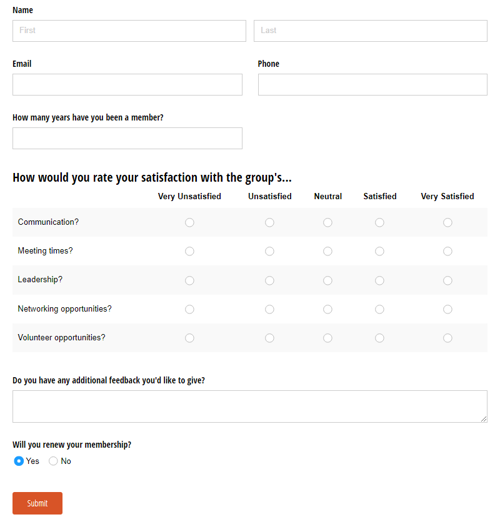Select No for membership renewal
Viewport: 500px width, 527px height.
[53, 461]
